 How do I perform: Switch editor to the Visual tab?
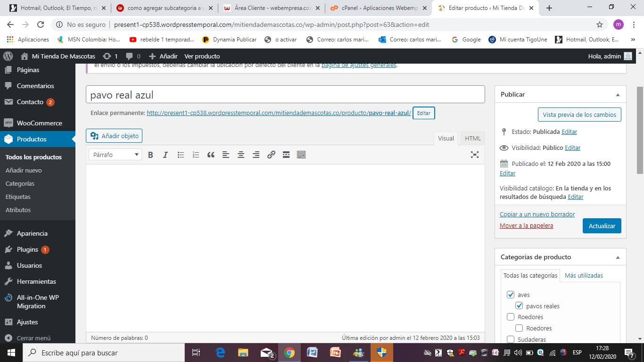click(x=446, y=138)
